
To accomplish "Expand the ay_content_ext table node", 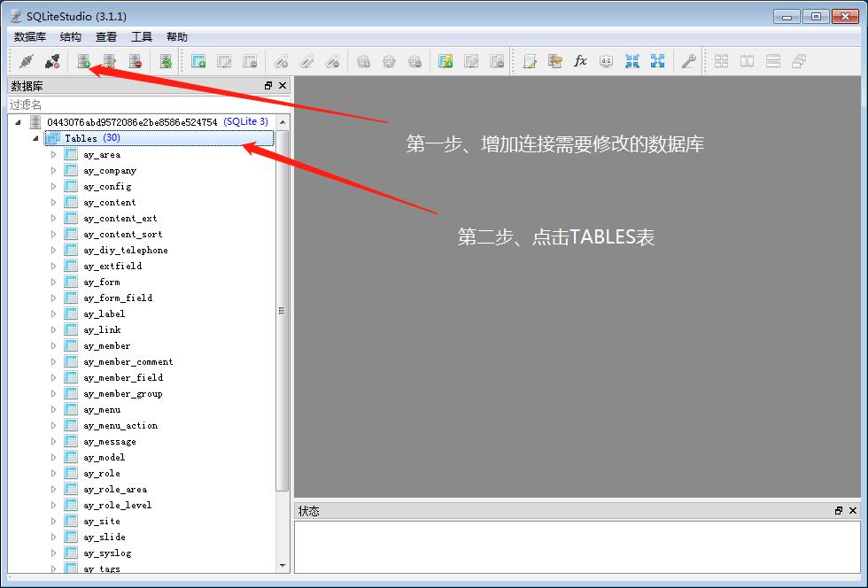I will pos(54,218).
